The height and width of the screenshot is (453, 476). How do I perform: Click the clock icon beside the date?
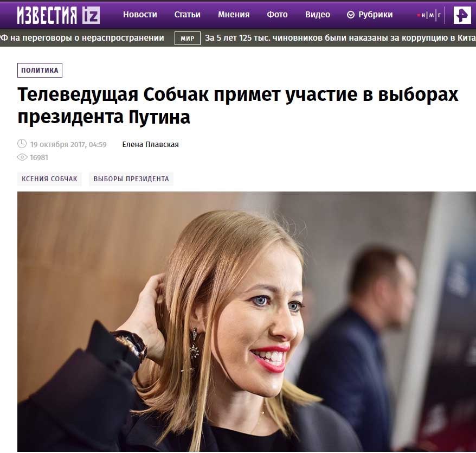[x=22, y=144]
